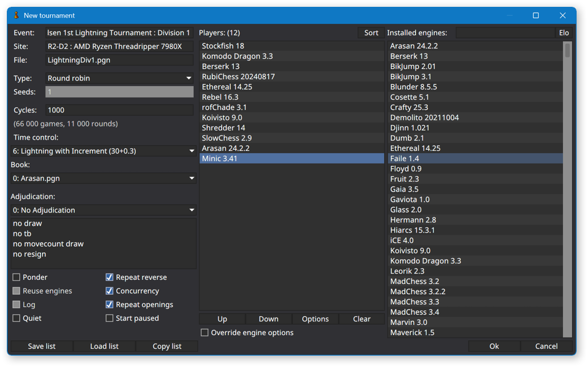Click Save list button
Image resolution: width=588 pixels, height=367 pixels.
[42, 346]
